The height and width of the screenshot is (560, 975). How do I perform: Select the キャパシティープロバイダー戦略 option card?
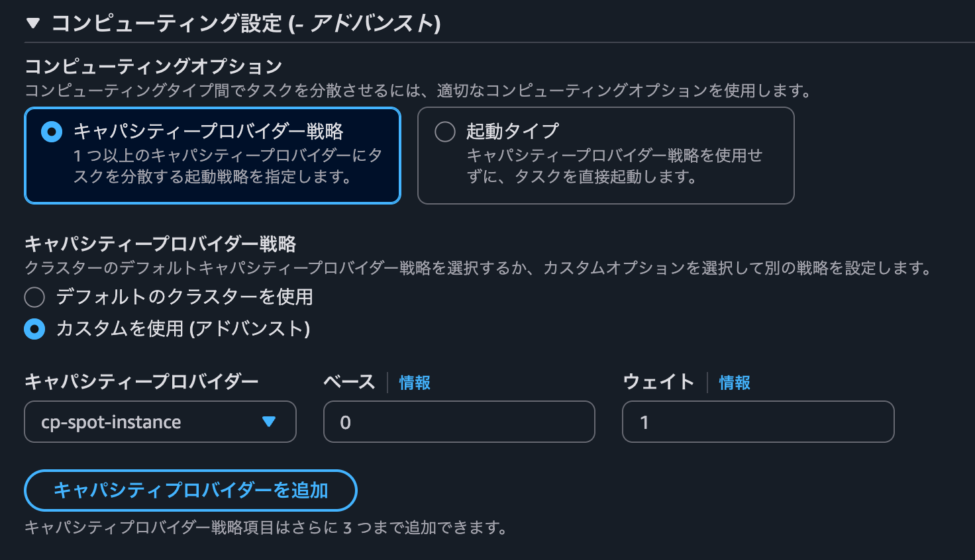point(212,155)
